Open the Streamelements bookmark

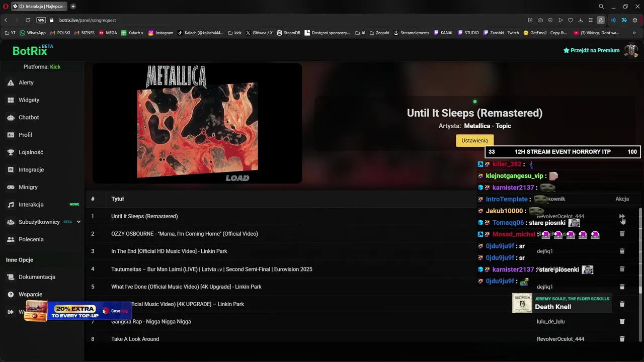[411, 33]
